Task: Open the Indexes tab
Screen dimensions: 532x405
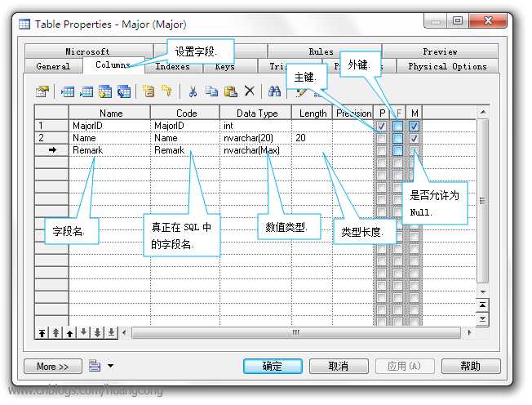Action: coord(173,66)
